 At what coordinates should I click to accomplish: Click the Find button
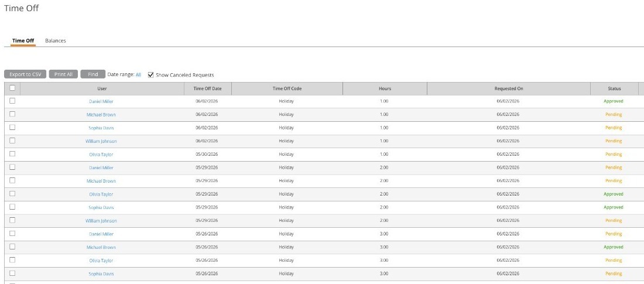(93, 74)
